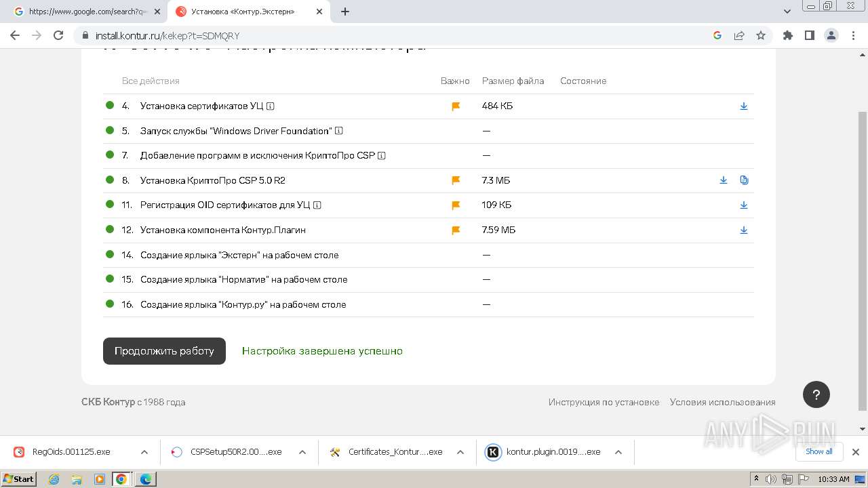Image resolution: width=868 pixels, height=488 pixels.
Task: Copy icon in КриптоПро CSP row
Action: (x=744, y=180)
